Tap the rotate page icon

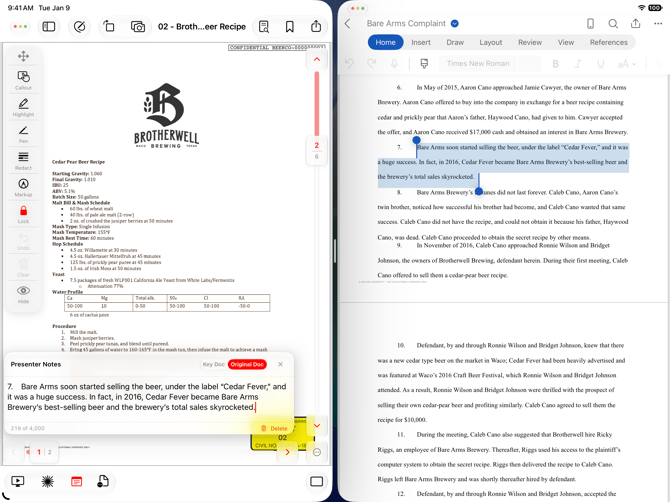[109, 26]
